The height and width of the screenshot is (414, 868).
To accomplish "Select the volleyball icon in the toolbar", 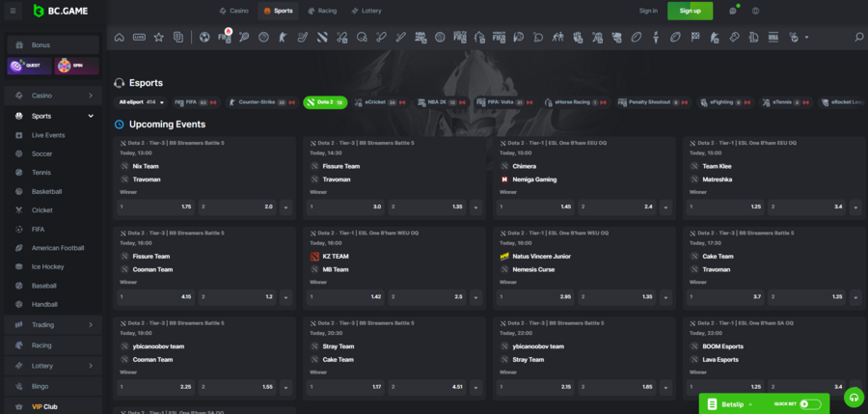I will [440, 37].
